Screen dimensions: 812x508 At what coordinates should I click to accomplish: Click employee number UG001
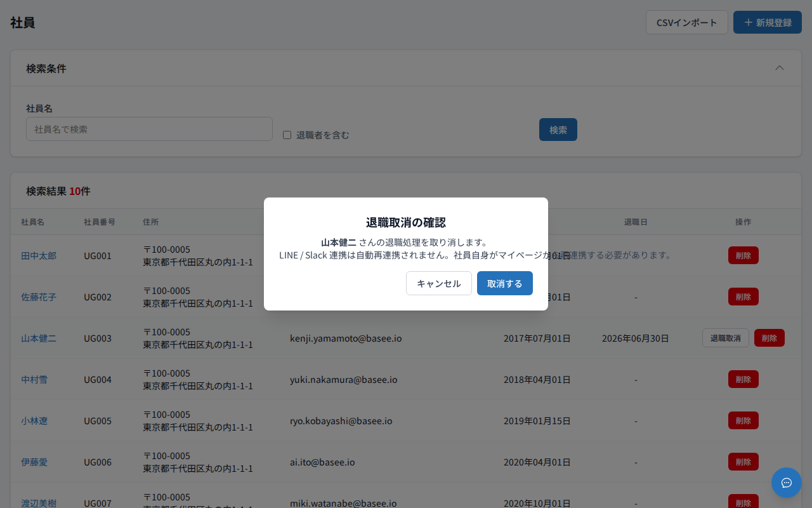pyautogui.click(x=98, y=256)
